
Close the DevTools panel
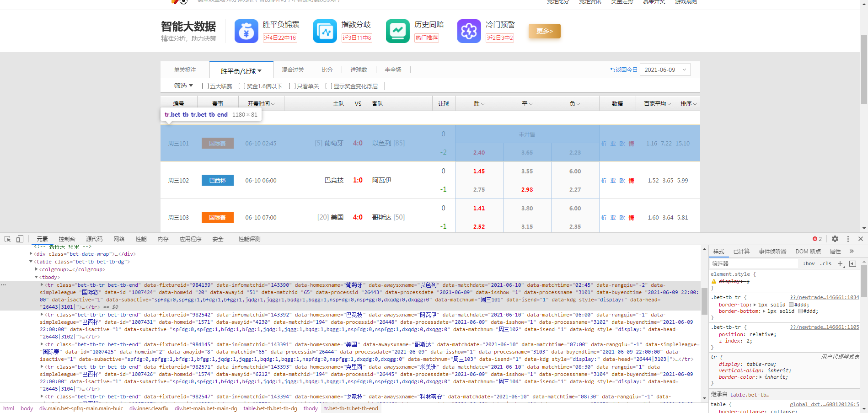860,239
